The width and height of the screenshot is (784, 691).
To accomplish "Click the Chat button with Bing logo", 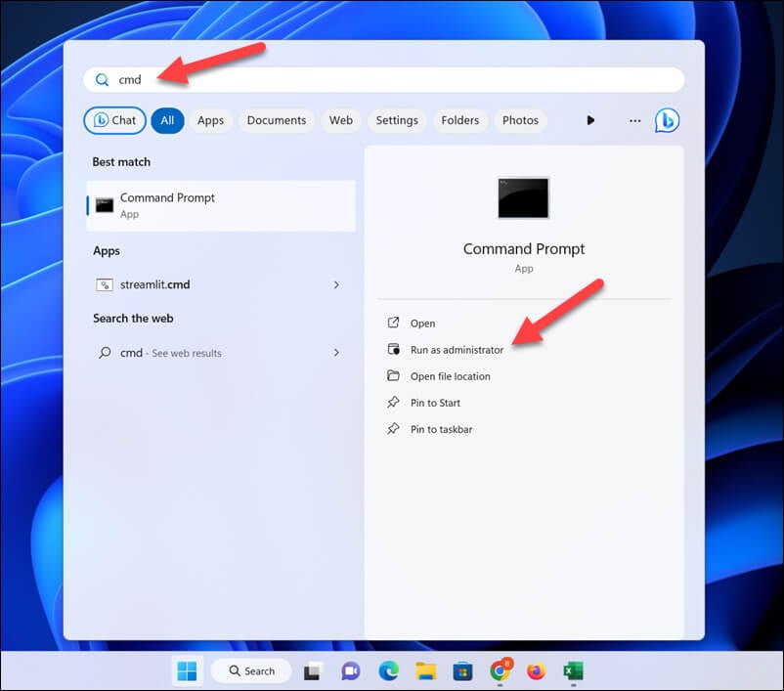I will 114,120.
